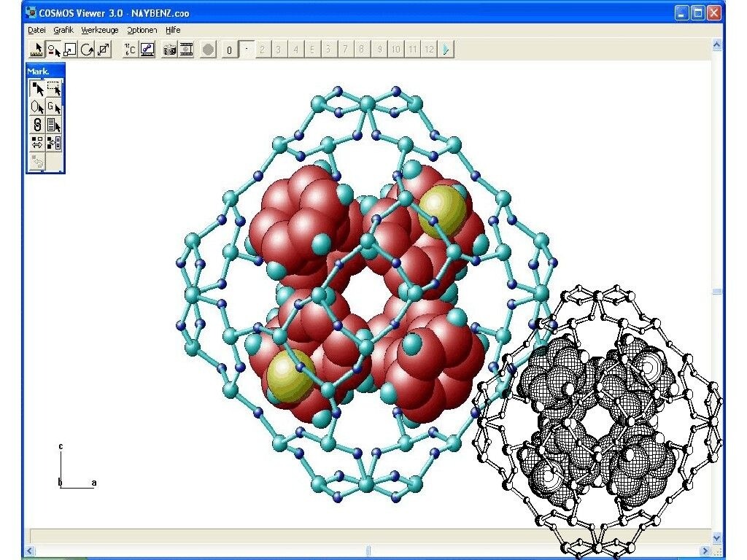The height and width of the screenshot is (560, 747).
Task: Click the grey stop octagon button
Action: click(x=208, y=50)
